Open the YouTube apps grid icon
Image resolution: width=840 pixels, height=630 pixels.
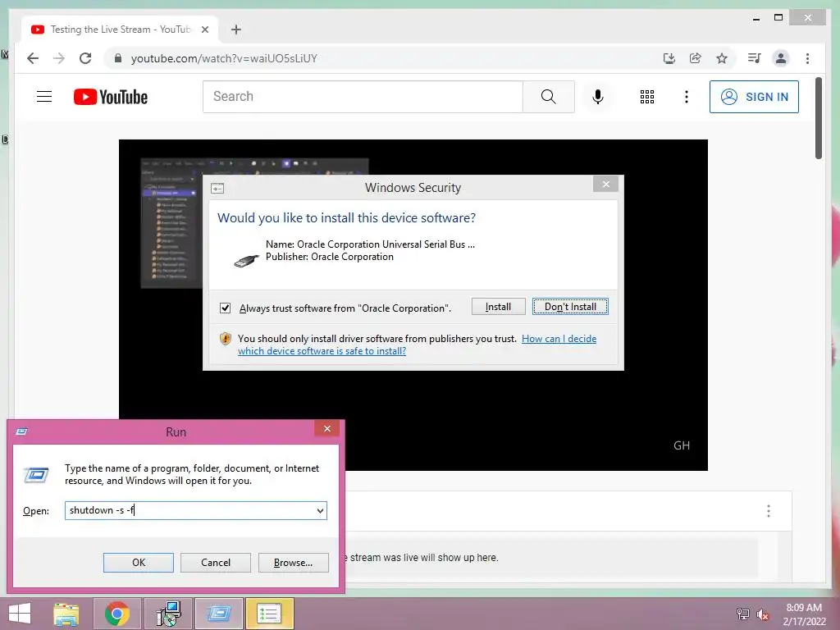point(647,97)
